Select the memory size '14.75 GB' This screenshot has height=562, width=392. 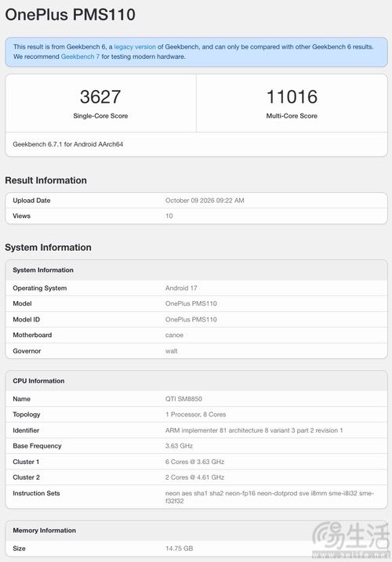(x=179, y=549)
